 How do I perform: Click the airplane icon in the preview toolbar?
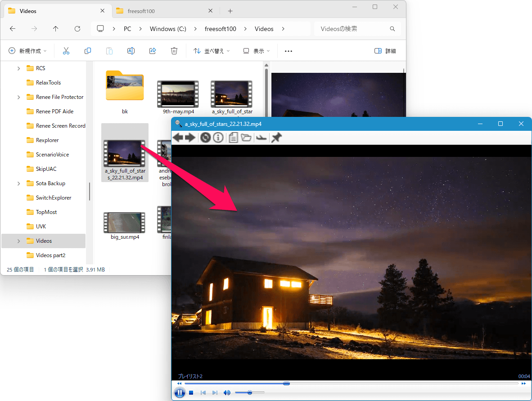pyautogui.click(x=261, y=138)
